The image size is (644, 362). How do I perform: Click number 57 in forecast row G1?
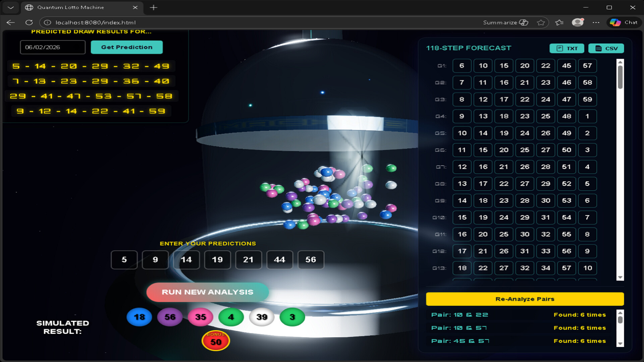coord(587,66)
